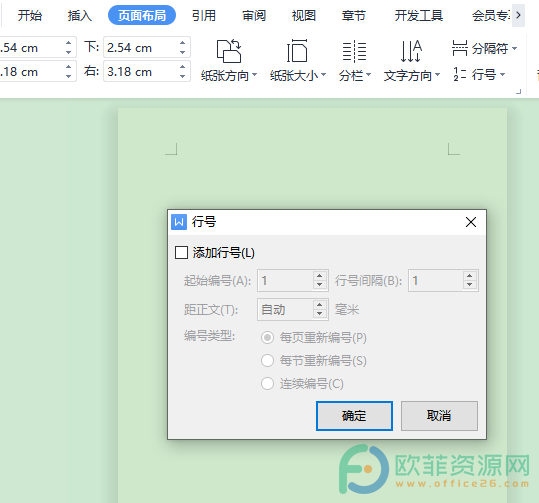
Task: Expand the 分栏 dropdown arrow
Action: coord(368,75)
